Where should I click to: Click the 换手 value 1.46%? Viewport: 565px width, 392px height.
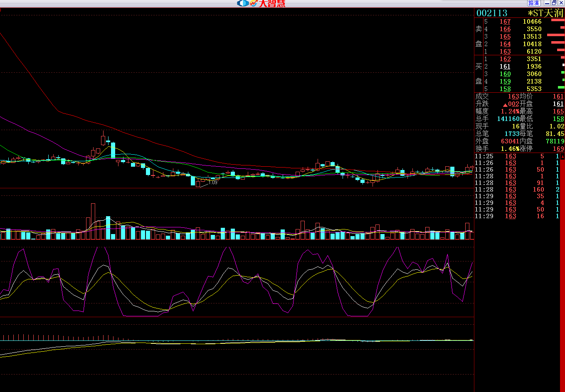pyautogui.click(x=510, y=149)
